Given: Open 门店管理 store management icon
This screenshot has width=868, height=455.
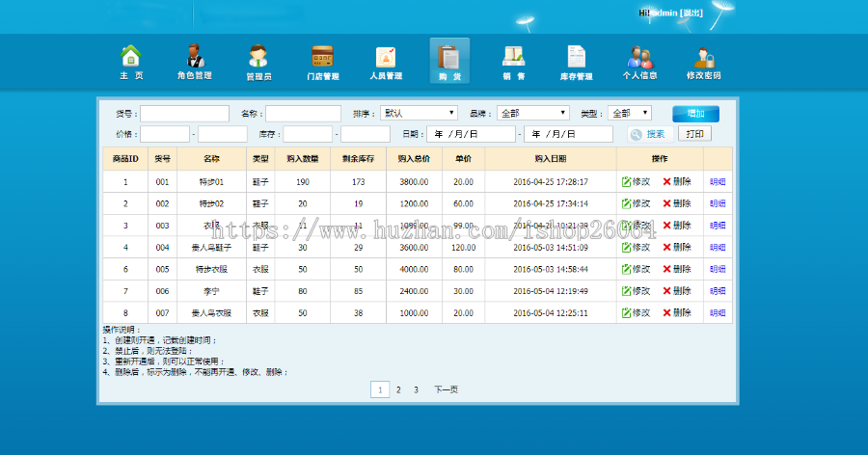Looking at the screenshot, I should [323, 62].
